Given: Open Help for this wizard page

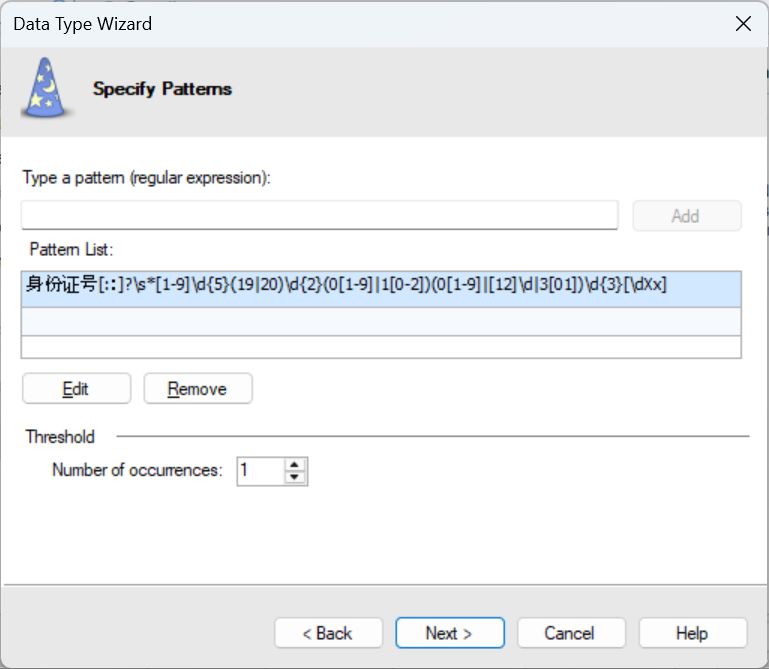Looking at the screenshot, I should [x=692, y=633].
